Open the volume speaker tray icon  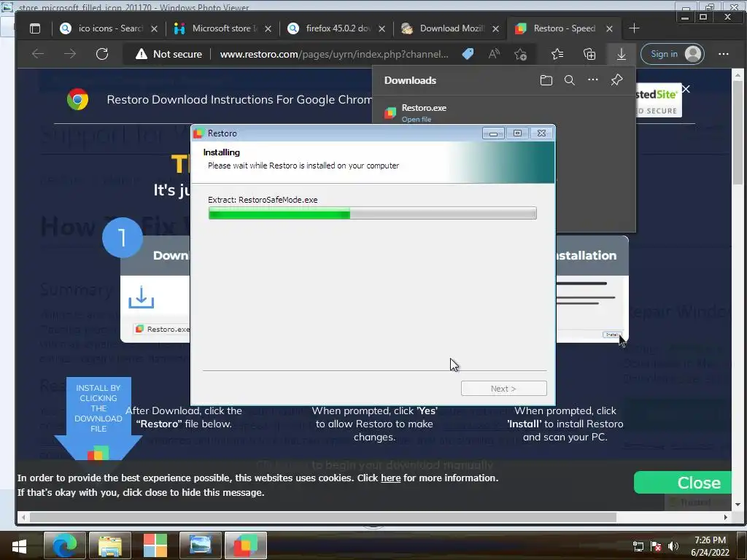coord(673,546)
